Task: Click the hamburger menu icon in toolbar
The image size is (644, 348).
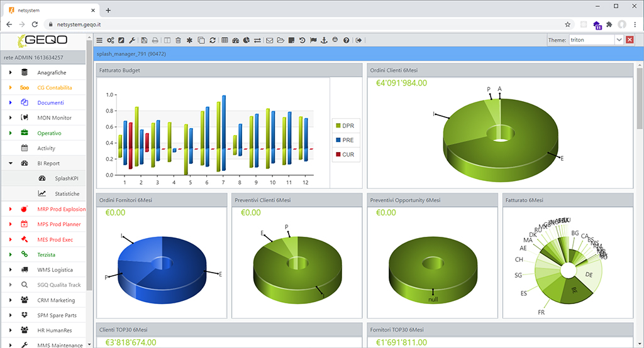Action: 99,40
